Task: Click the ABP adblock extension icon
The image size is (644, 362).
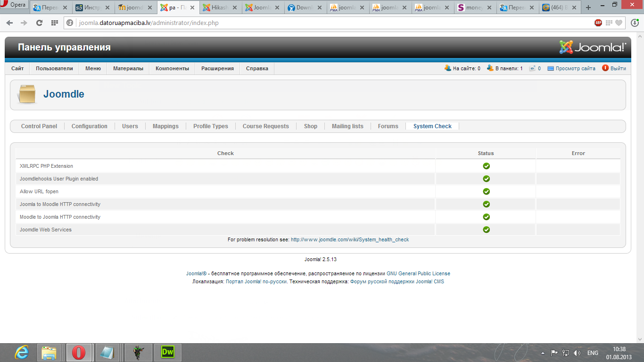Action: (598, 23)
